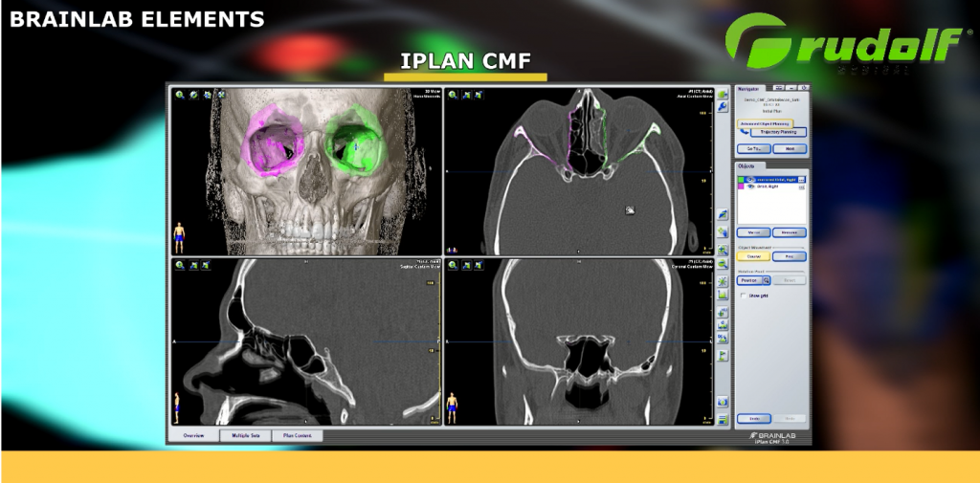Click the Go To... button
The width and height of the screenshot is (980, 483).
click(753, 149)
